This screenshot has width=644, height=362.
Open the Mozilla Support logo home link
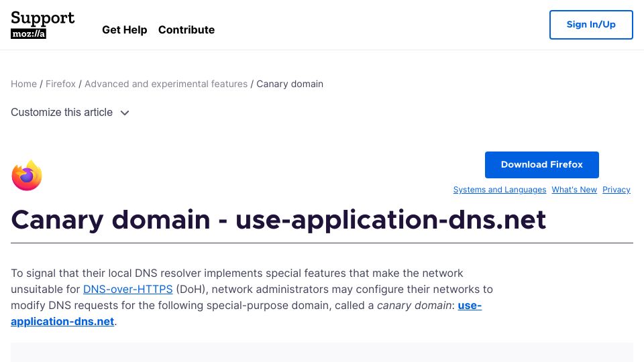point(43,25)
